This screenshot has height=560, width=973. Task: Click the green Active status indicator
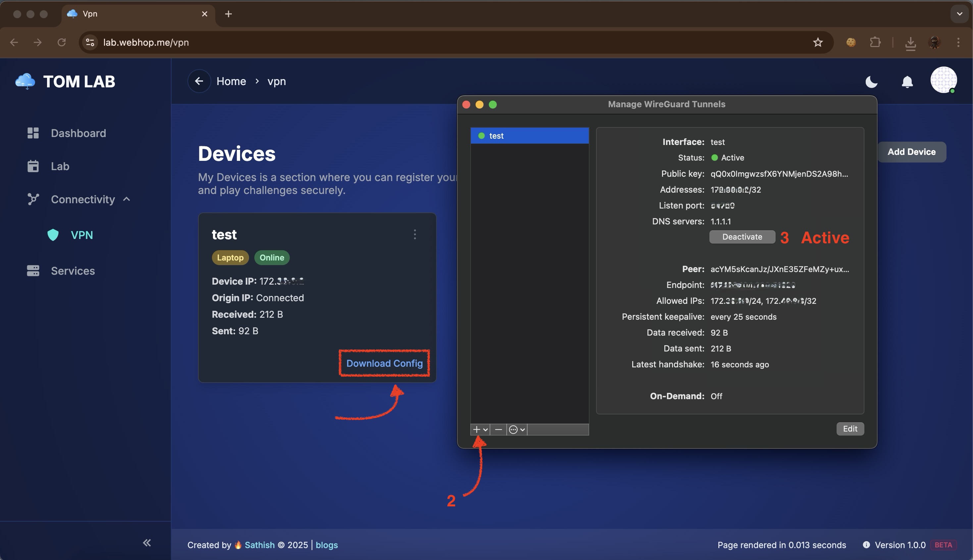714,158
